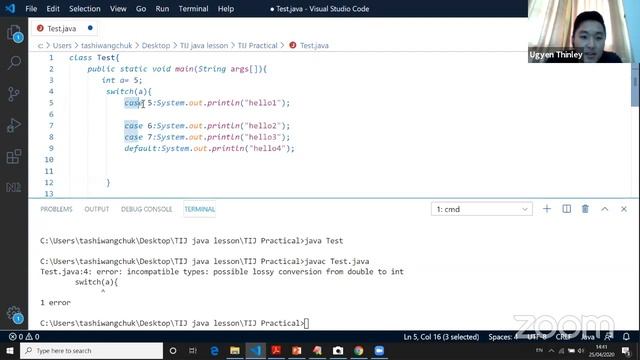
Task: Click the VS Code logo icon
Action: [10, 8]
